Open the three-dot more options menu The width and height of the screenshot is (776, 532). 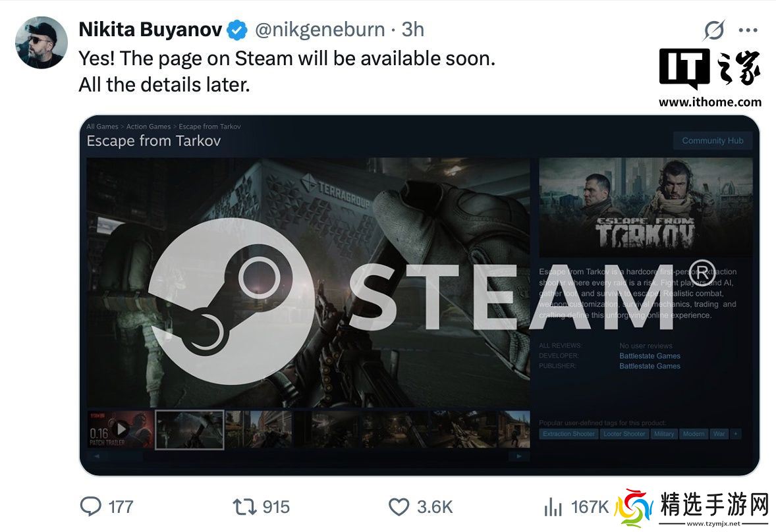click(748, 30)
